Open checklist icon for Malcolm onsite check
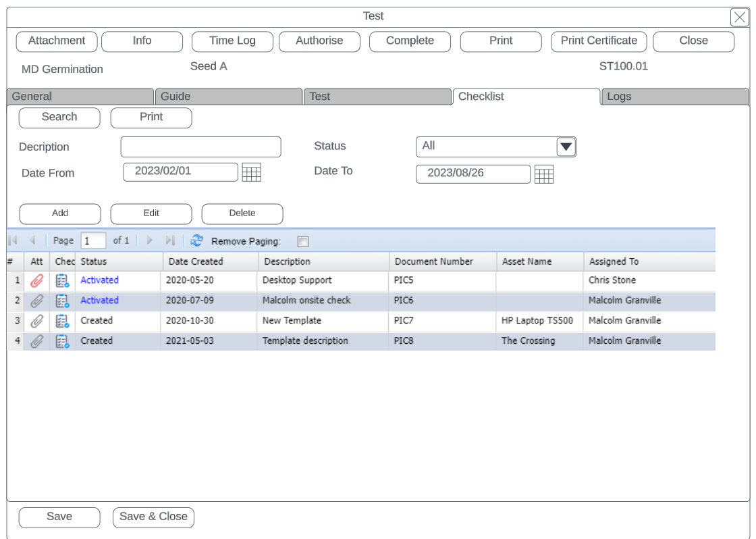Viewport: 756px width, 539px height. coord(62,301)
